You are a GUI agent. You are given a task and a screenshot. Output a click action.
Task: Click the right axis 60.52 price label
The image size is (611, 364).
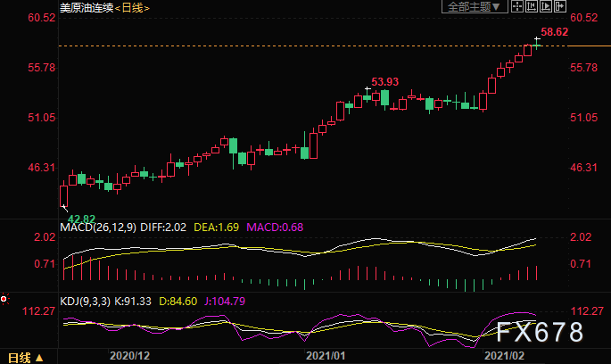[x=583, y=18]
